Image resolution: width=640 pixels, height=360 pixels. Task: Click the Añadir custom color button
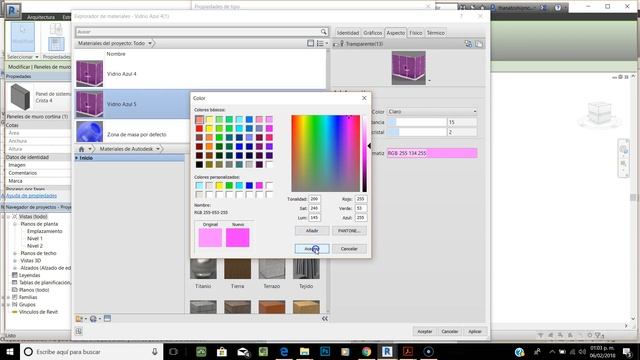pyautogui.click(x=312, y=231)
